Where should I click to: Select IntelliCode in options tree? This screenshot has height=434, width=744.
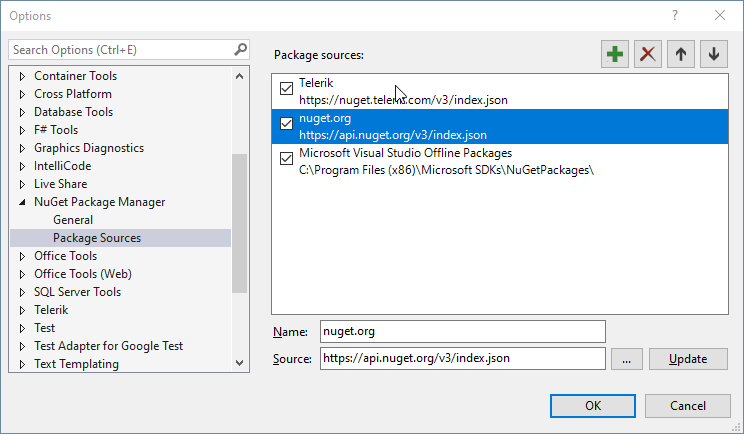[x=63, y=166]
